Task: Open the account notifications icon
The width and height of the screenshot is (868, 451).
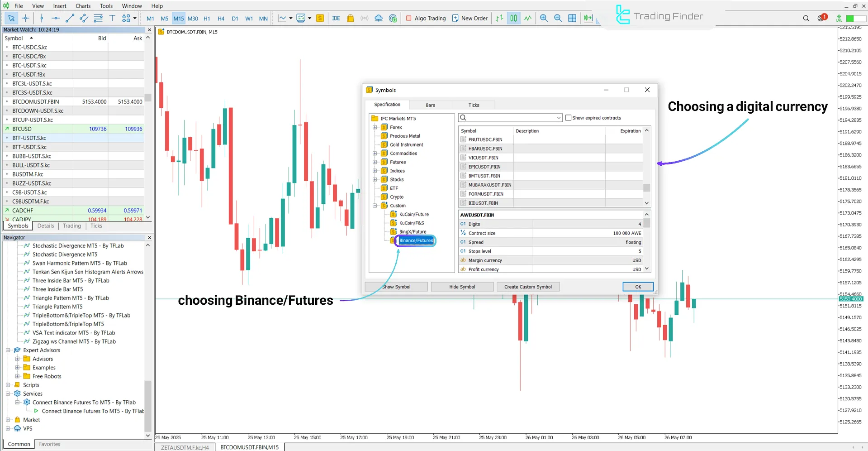Action: tap(821, 18)
